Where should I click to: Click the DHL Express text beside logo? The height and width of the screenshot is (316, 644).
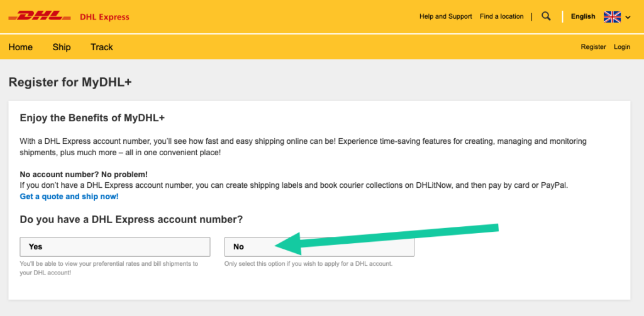tap(104, 17)
